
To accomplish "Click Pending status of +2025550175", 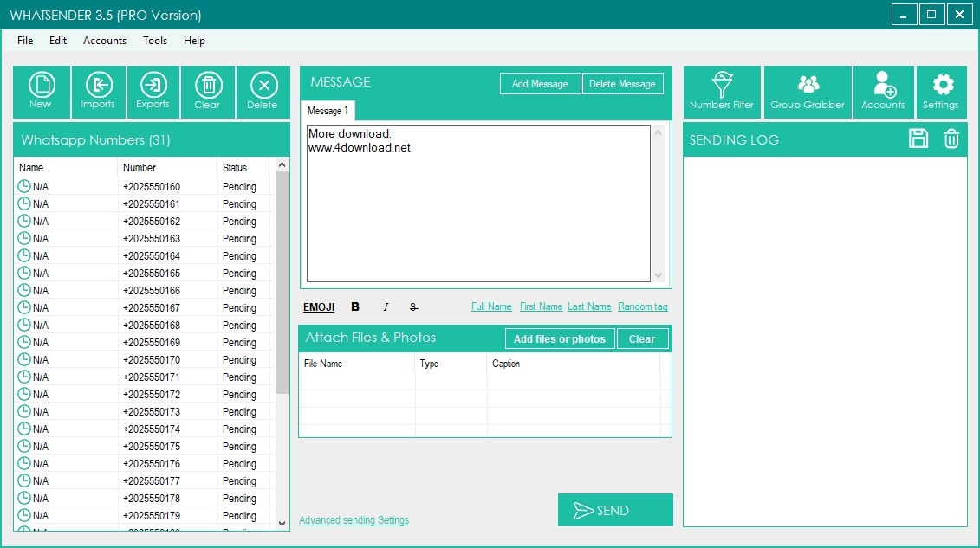I will (x=239, y=446).
